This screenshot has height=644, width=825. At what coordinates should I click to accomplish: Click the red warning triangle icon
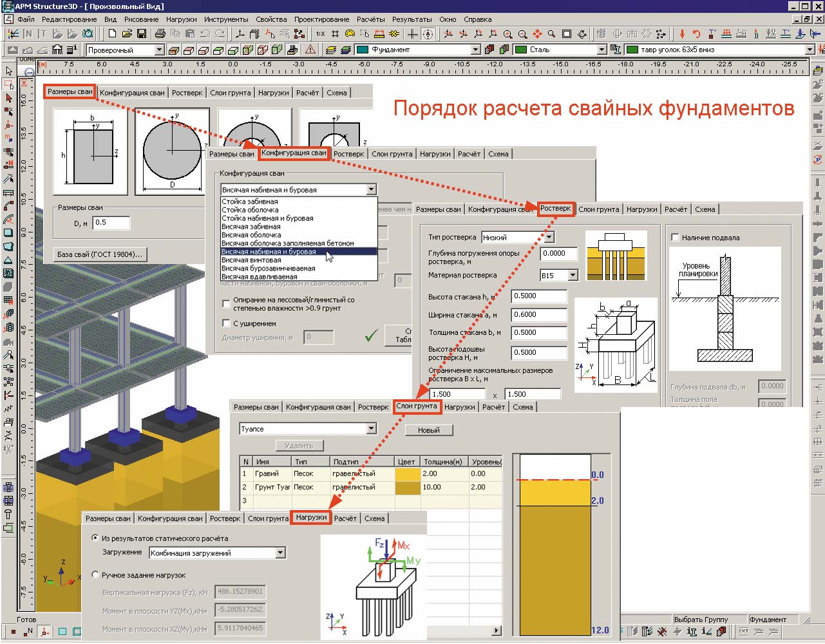click(310, 50)
